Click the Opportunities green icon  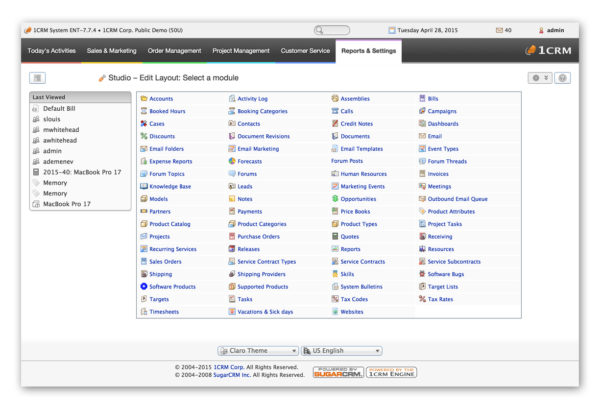[335, 199]
